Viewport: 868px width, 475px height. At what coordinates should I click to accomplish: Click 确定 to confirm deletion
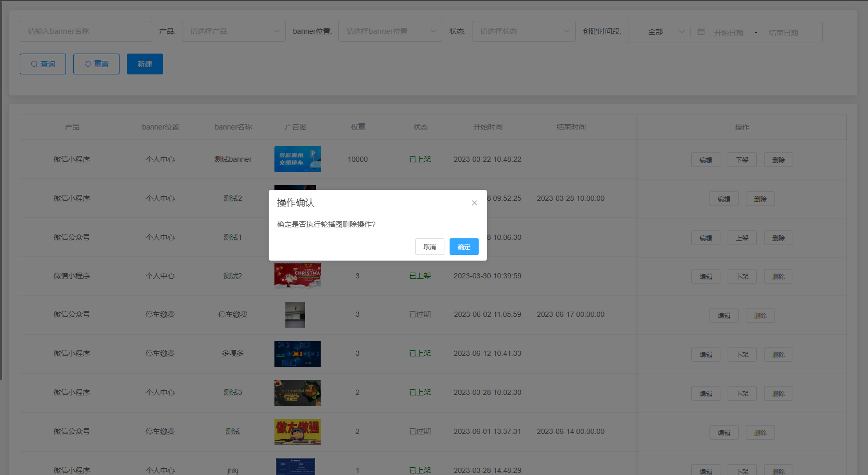(x=464, y=247)
